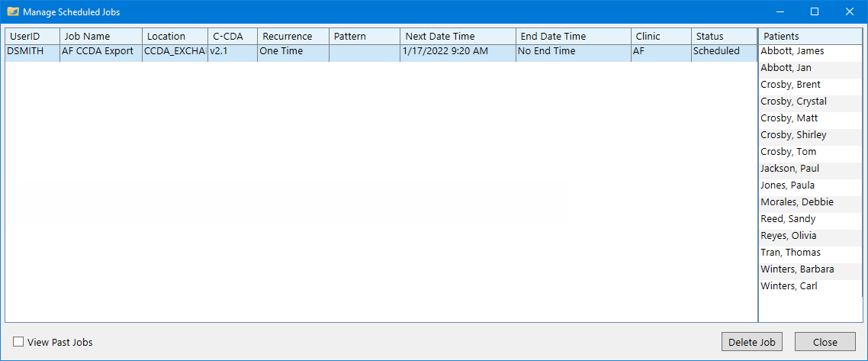The width and height of the screenshot is (868, 361).
Task: Click the Manage Scheduled Jobs title bar icon
Action: pyautogui.click(x=13, y=11)
